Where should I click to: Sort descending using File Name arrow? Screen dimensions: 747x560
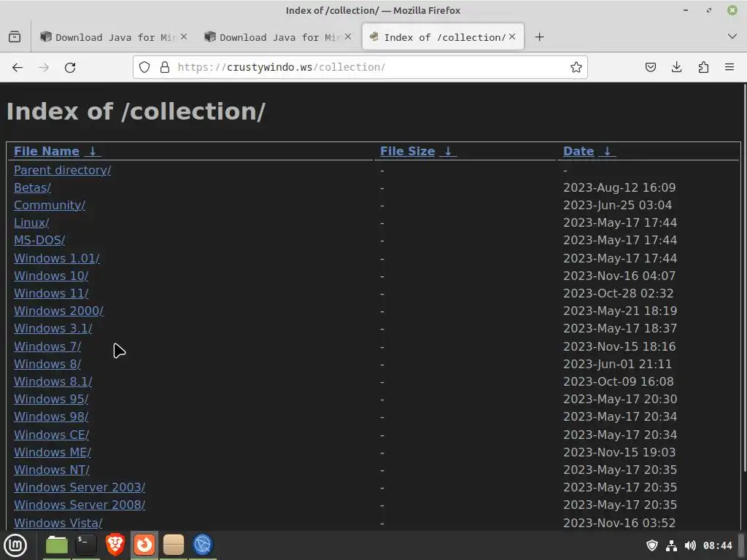[x=93, y=151]
